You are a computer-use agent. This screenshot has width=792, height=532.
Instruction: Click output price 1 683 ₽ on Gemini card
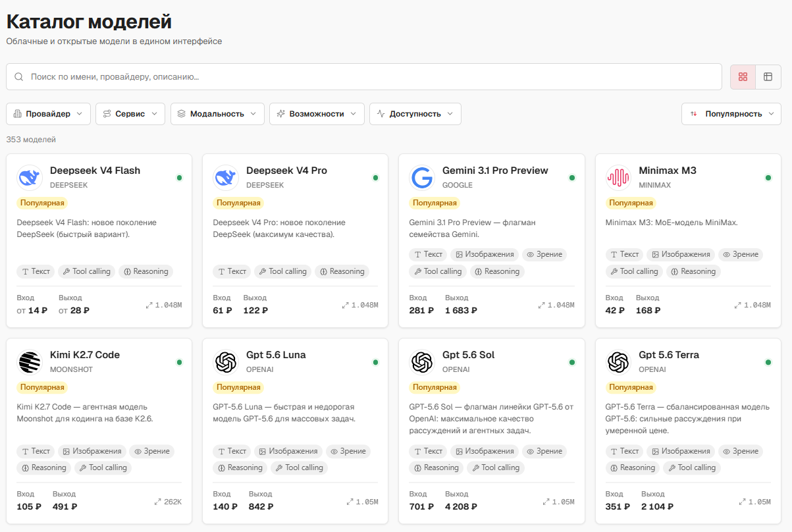[461, 310]
